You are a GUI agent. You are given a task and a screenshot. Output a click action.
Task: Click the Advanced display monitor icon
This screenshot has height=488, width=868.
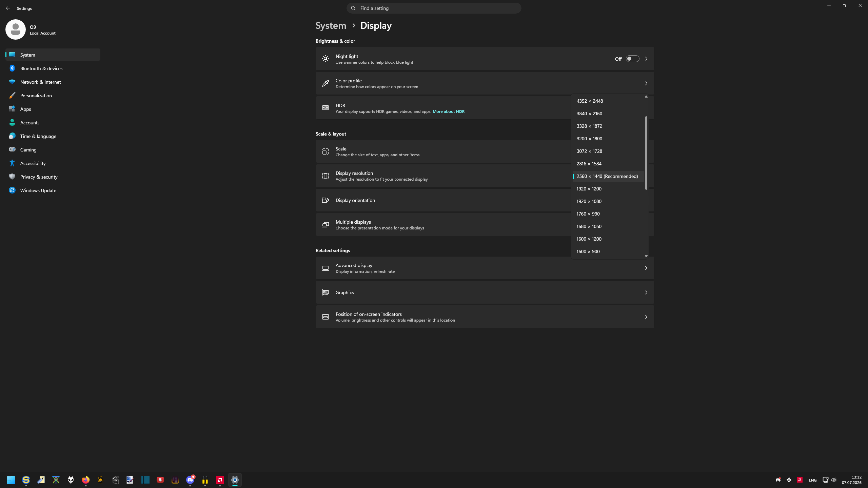(x=325, y=268)
